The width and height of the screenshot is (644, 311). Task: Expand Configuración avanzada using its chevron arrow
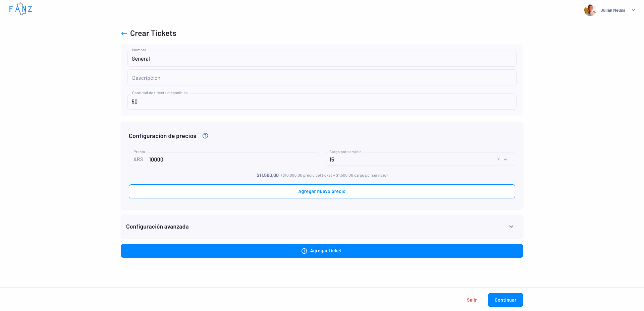tap(511, 227)
